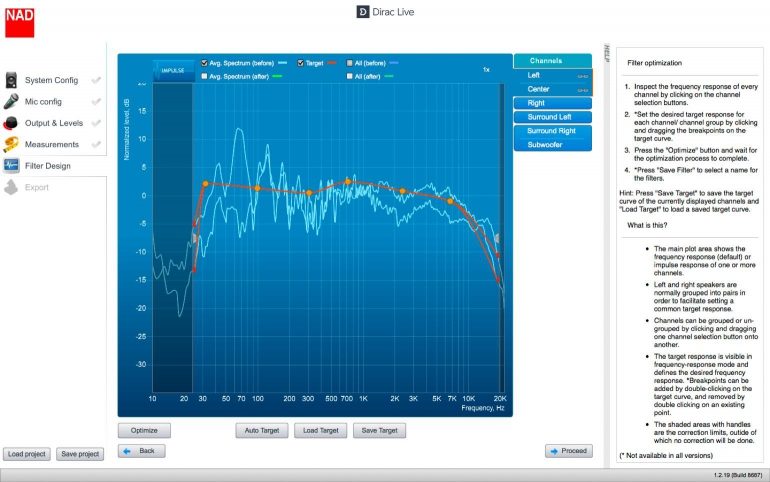
Task: Uncheck Avg. Spectrum (before) checkbox
Action: pyautogui.click(x=205, y=62)
